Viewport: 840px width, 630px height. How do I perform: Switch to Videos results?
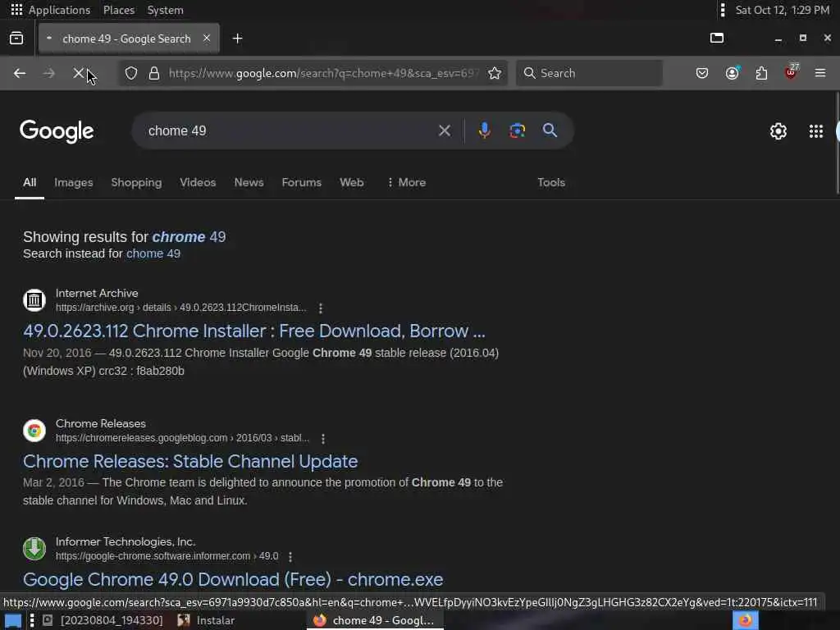(198, 183)
